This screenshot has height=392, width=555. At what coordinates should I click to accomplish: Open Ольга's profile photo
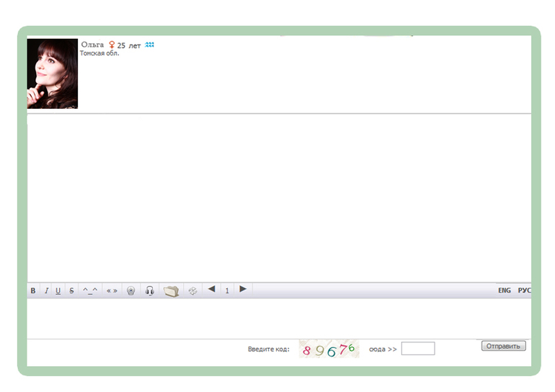click(x=52, y=73)
